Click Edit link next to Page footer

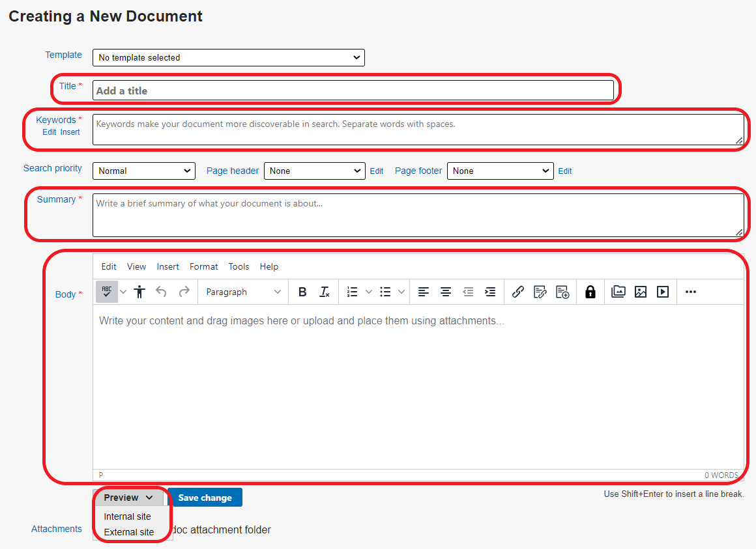point(565,171)
